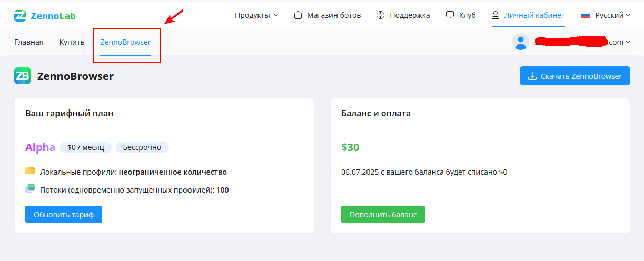644x261 pixels.
Task: Click the shopping bag icon near Магазин ботов
Action: coord(299,15)
